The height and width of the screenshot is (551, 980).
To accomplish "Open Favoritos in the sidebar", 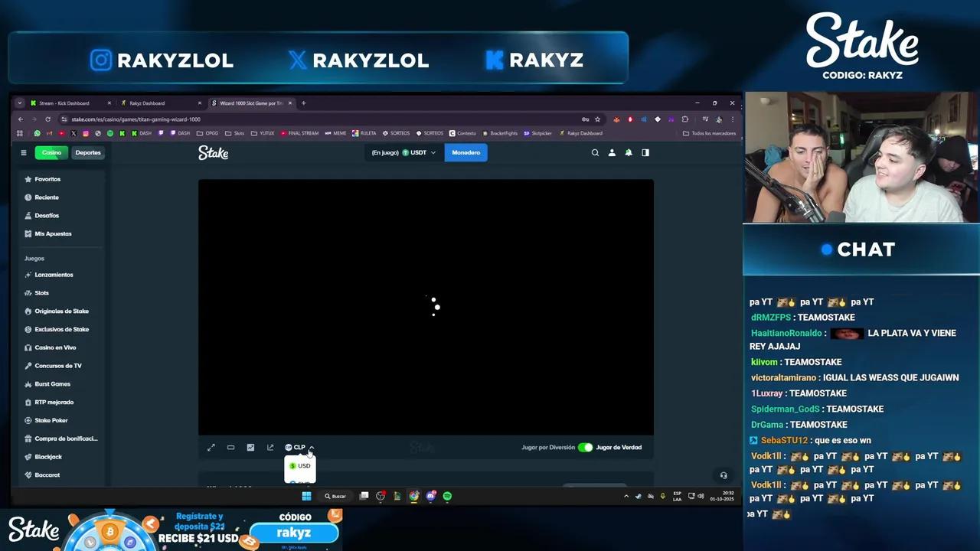I will [x=61, y=179].
